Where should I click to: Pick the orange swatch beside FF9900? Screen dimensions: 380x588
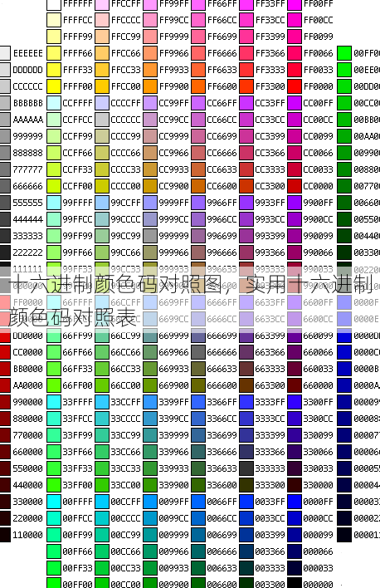click(150, 86)
